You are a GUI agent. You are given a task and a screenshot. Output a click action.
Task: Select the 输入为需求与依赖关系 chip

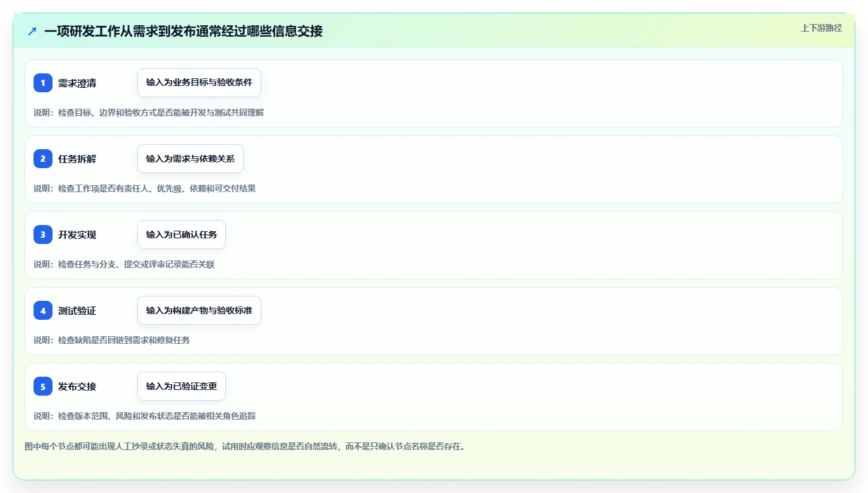click(x=190, y=159)
